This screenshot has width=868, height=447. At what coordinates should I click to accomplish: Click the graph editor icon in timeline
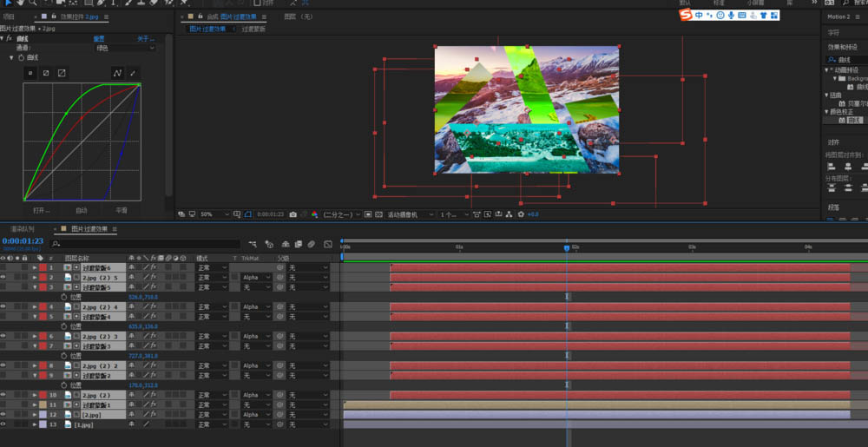point(328,245)
